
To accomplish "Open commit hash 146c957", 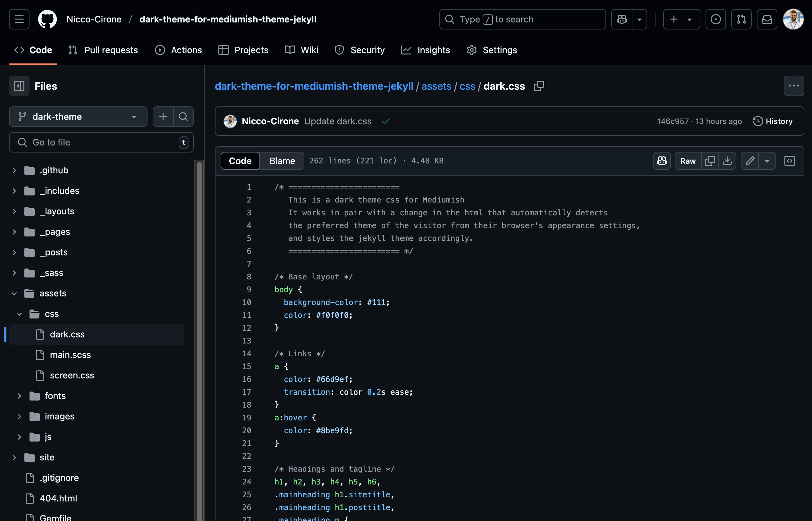I will (672, 121).
